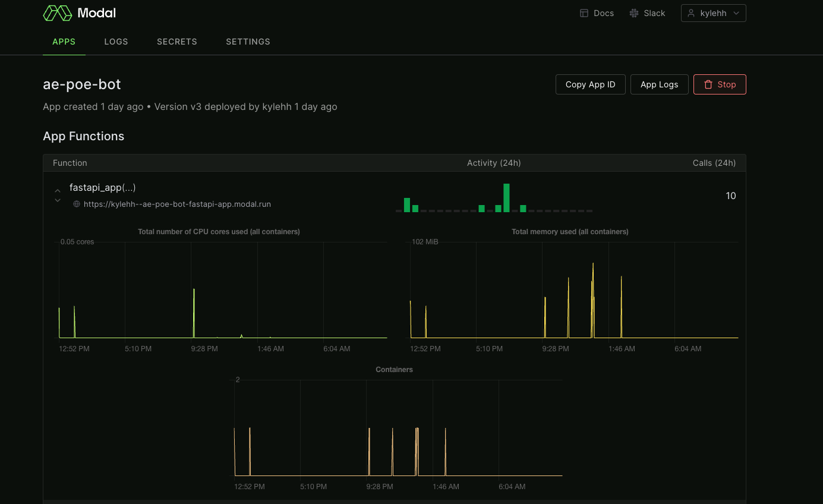Open the SECRETS tab

177,42
